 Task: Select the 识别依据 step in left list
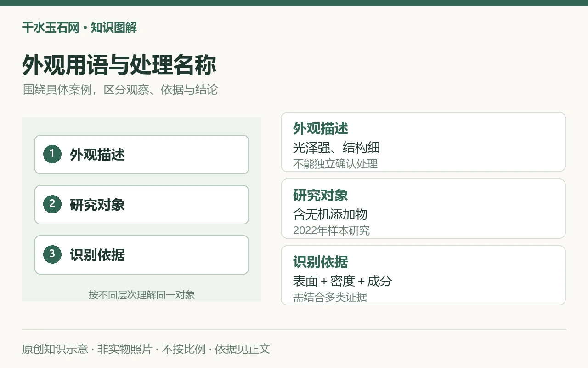tap(141, 255)
